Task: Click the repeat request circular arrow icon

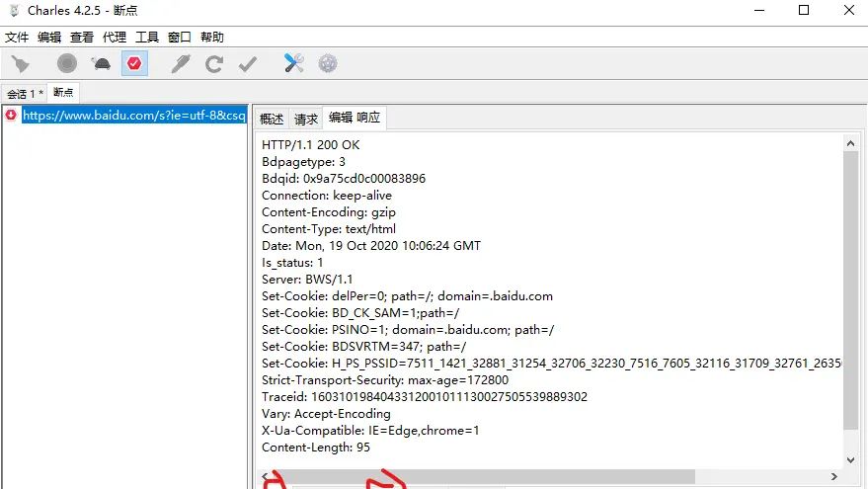Action: coord(214,63)
